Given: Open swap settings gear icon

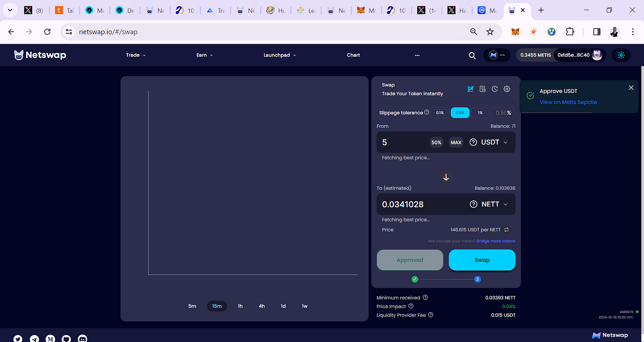Looking at the screenshot, I should pos(507,89).
